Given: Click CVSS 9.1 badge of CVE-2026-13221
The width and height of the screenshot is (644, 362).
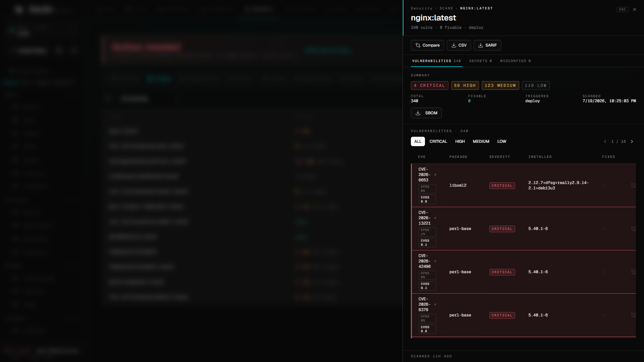Looking at the screenshot, I should pos(427,243).
